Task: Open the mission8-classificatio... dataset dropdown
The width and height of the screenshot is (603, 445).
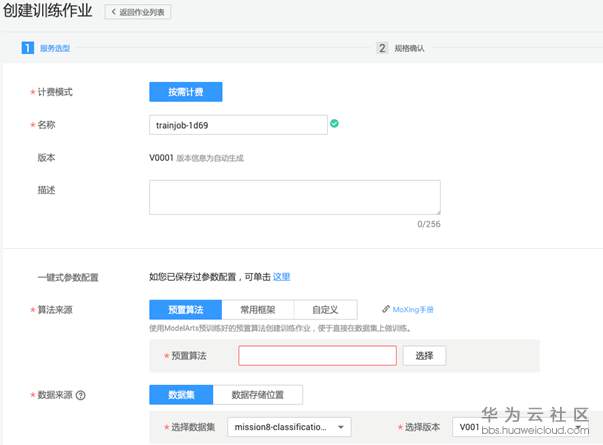Action: coord(289,427)
